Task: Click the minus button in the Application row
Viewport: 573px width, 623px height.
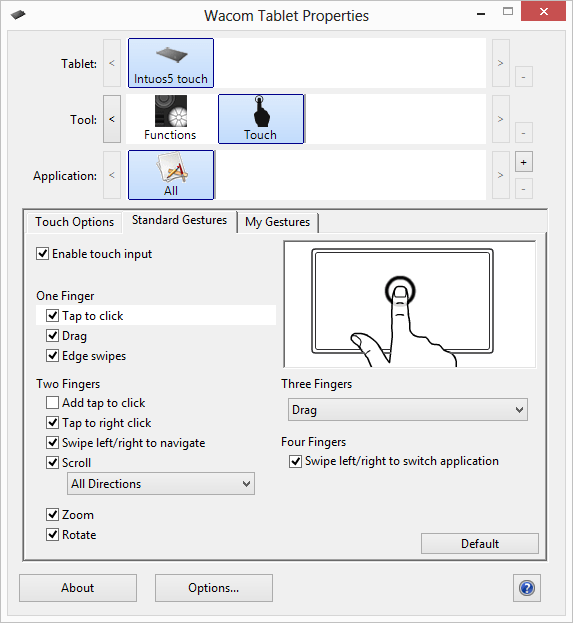Action: click(524, 189)
